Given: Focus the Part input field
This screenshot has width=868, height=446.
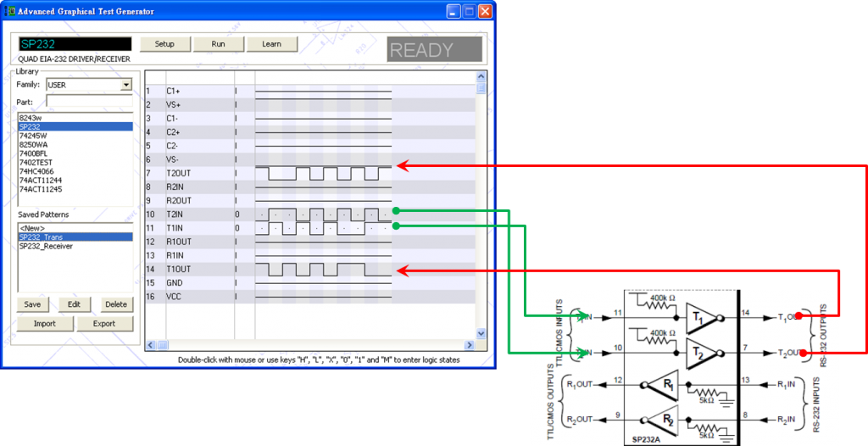Looking at the screenshot, I should tap(90, 102).
